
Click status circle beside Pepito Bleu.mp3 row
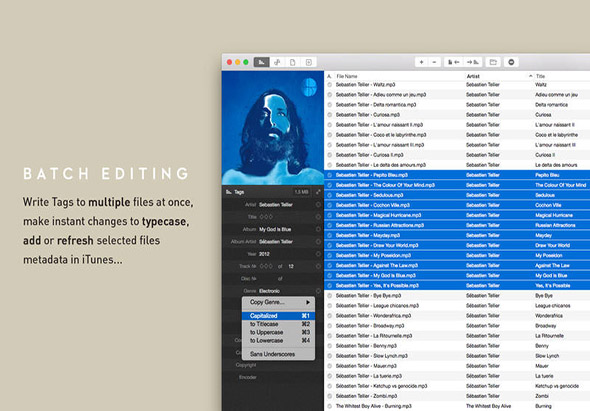point(330,175)
